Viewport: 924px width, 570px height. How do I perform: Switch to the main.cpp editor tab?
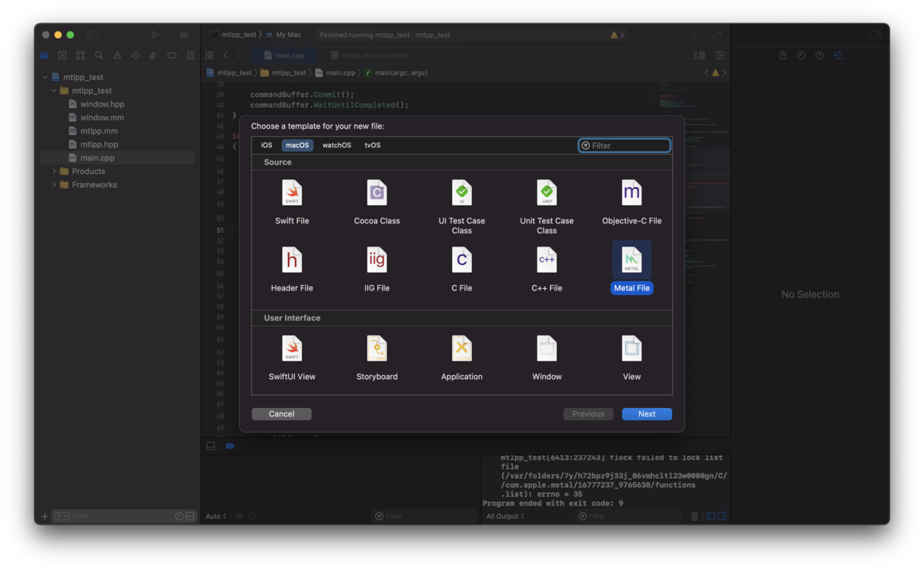click(284, 55)
